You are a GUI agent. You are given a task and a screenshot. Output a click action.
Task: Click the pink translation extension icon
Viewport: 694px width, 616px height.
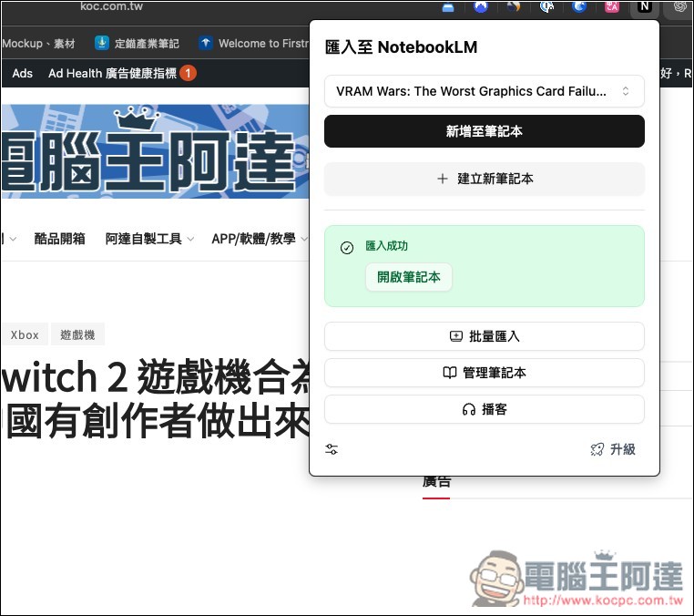click(x=612, y=6)
